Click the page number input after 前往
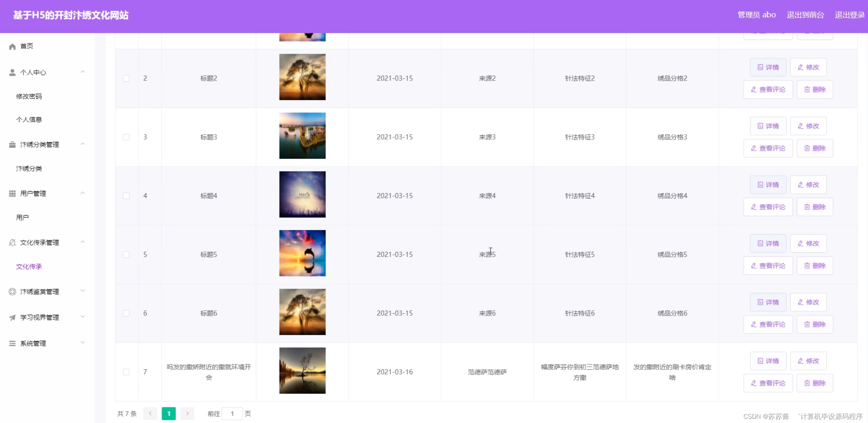The image size is (868, 423). [x=232, y=414]
